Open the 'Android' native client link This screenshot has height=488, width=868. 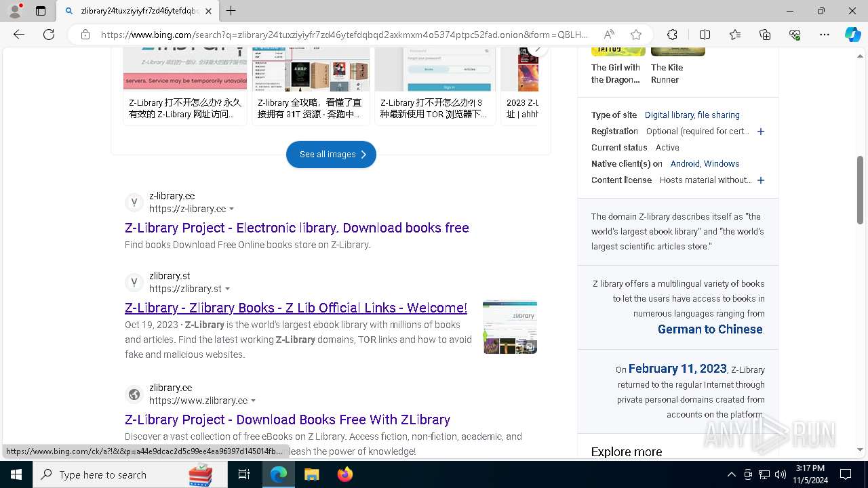[685, 164]
